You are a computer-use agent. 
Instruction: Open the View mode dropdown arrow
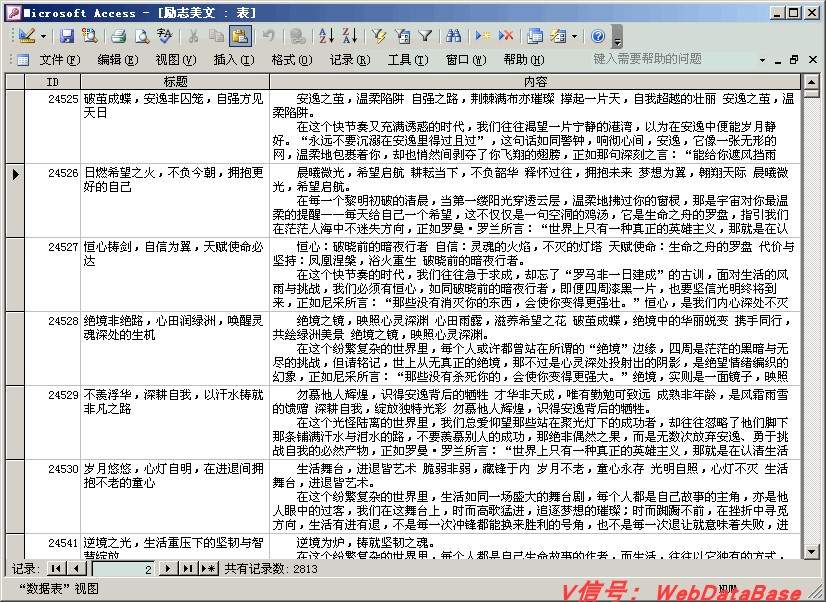click(44, 36)
